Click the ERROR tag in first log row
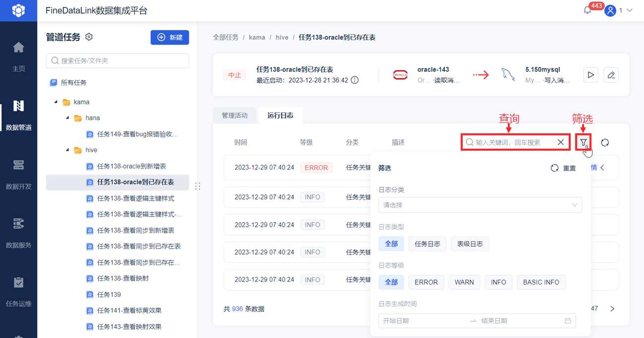 click(x=316, y=168)
